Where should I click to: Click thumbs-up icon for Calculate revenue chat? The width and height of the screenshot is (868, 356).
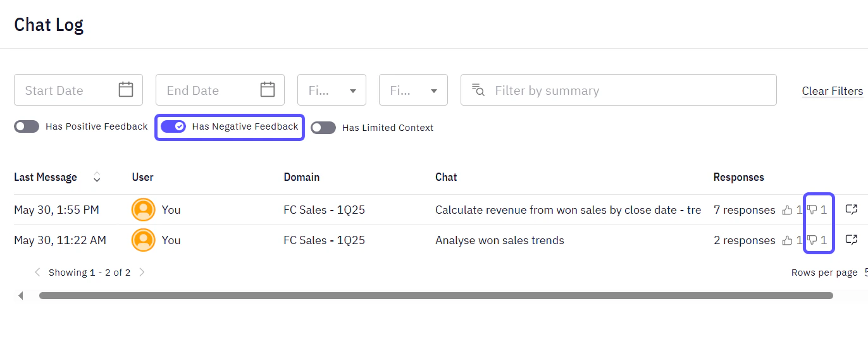[787, 210]
